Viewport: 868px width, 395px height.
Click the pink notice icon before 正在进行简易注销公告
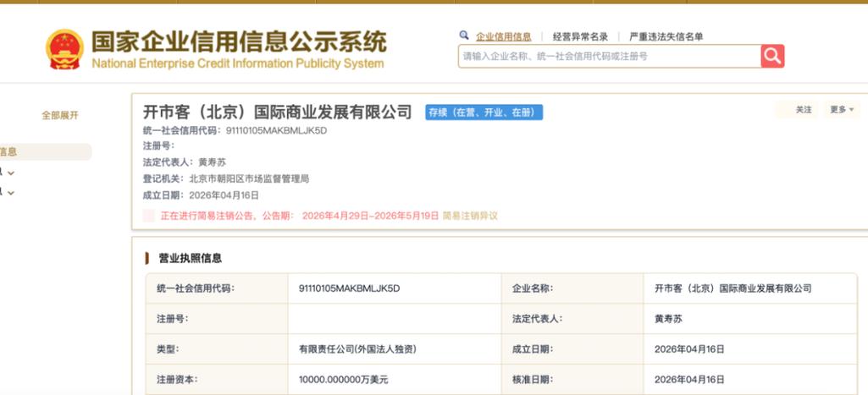tap(148, 216)
